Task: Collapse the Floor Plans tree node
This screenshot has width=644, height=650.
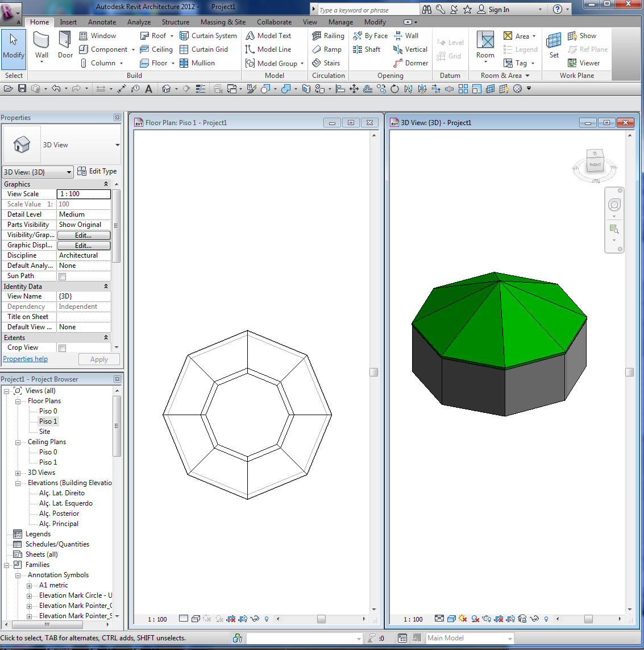Action: tap(18, 401)
